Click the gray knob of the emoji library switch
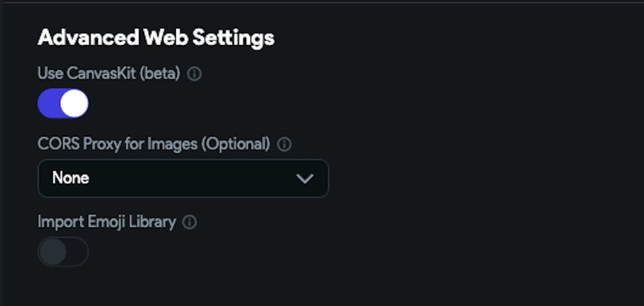This screenshot has height=306, width=644. point(52,251)
